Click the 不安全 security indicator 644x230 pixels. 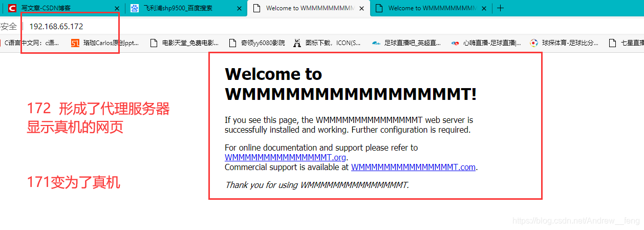[x=8, y=27]
